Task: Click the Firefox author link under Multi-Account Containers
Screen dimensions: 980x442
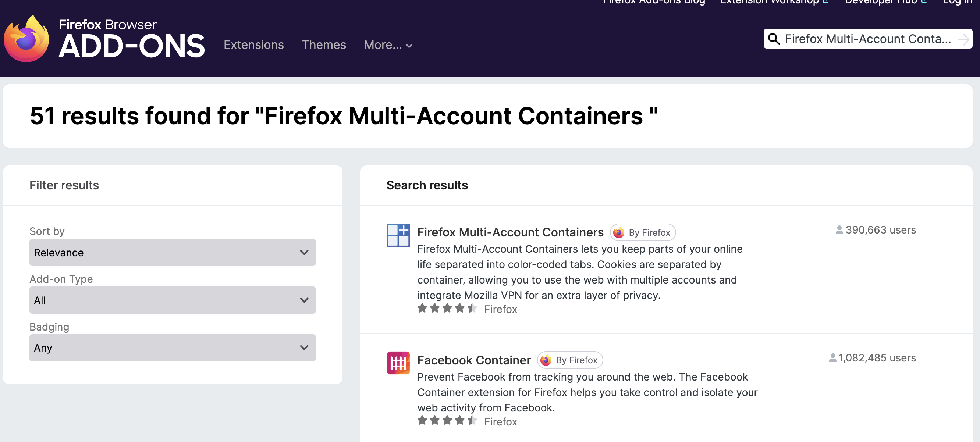Action: coord(500,309)
